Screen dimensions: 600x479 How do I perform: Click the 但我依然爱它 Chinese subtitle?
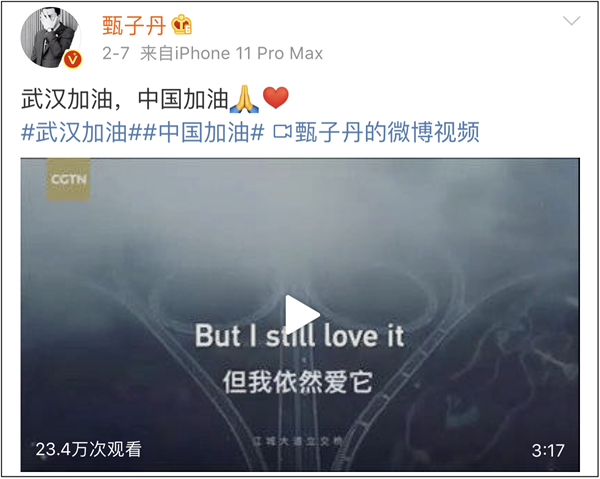tap(298, 382)
